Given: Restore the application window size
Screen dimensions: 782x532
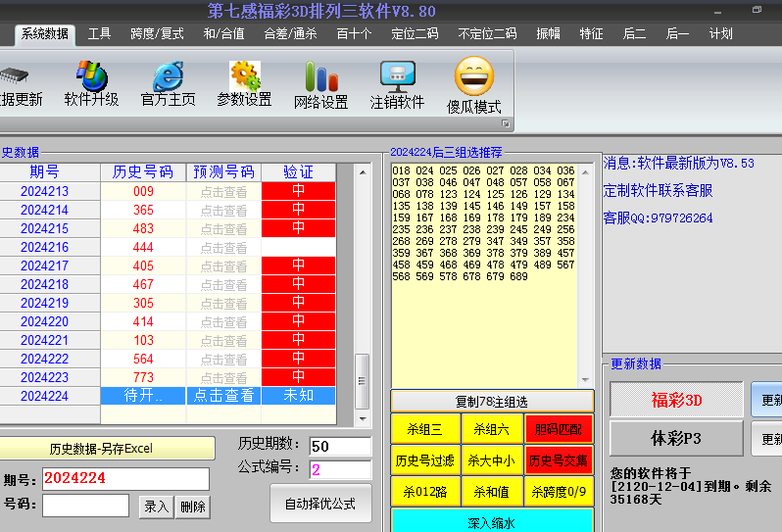Looking at the screenshot, I should tap(757, 10).
